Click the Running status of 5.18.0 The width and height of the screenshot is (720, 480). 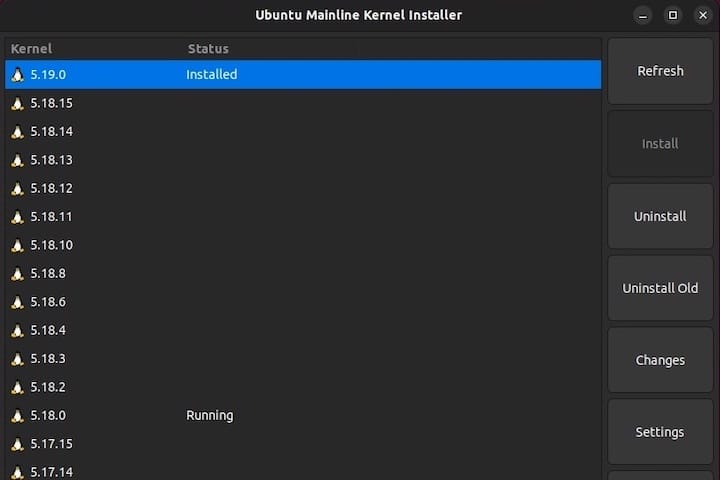pyautogui.click(x=210, y=416)
